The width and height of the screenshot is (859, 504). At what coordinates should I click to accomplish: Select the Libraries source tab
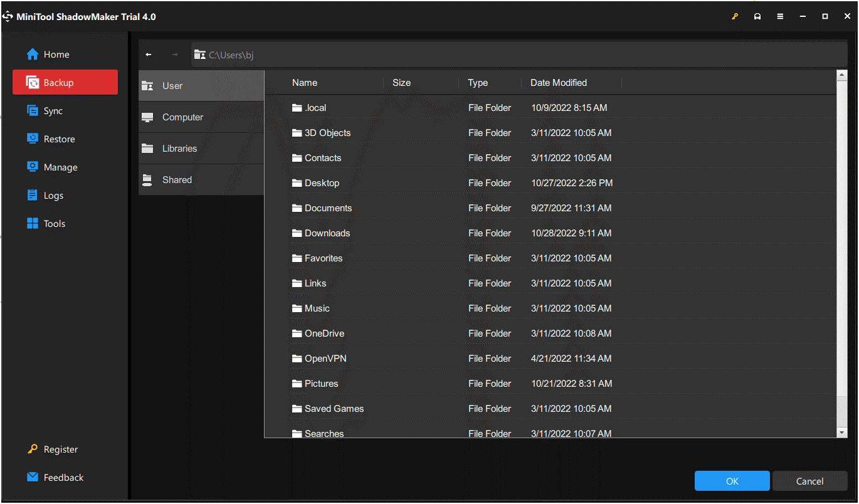point(201,149)
